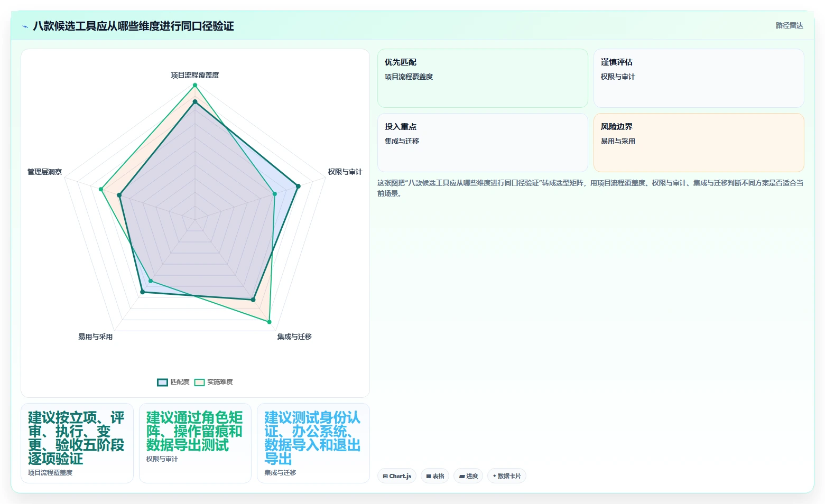This screenshot has width=825, height=504.
Task: Toggle the 匹配度 legend swatch
Action: point(162,382)
